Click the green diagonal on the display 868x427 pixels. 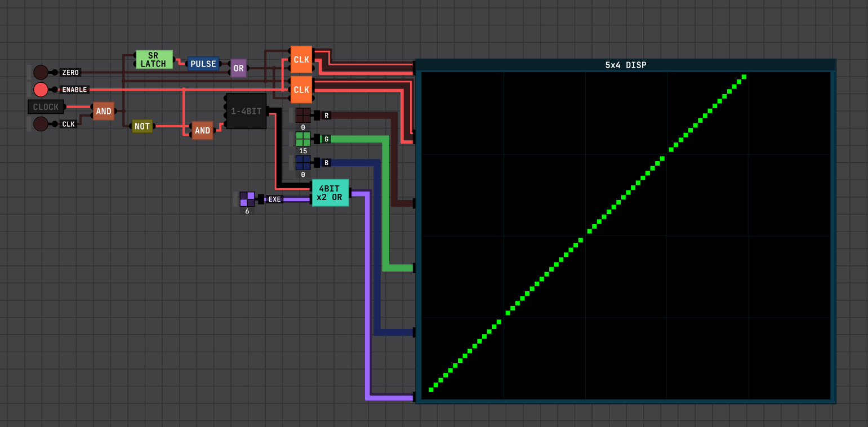(x=587, y=232)
